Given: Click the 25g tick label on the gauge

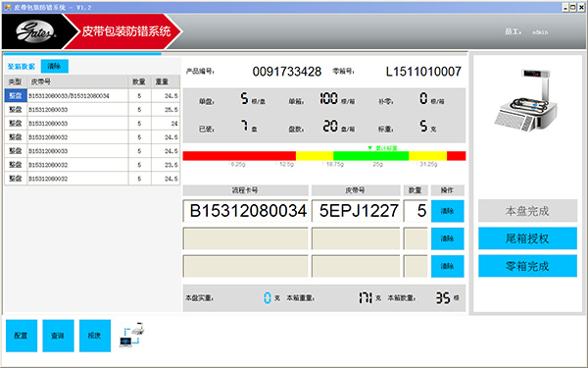Looking at the screenshot, I should 377,164.
